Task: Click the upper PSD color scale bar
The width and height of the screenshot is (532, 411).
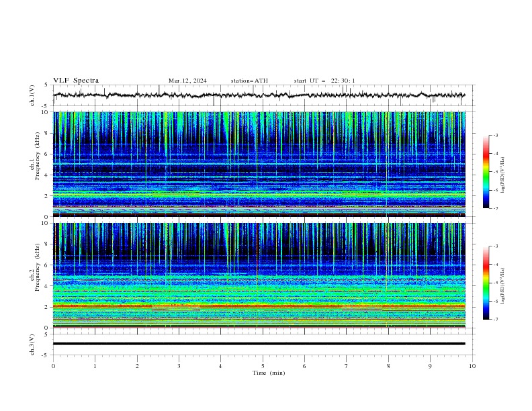Action: click(x=486, y=172)
